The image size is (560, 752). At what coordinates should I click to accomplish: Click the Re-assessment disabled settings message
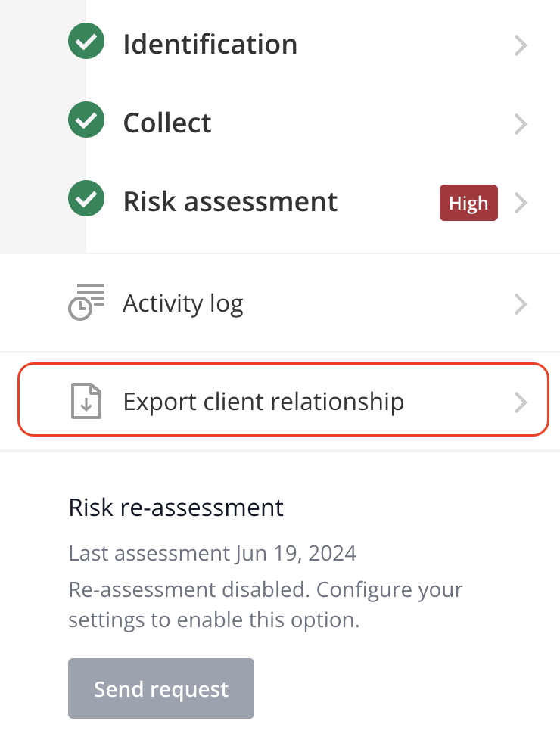(x=266, y=604)
